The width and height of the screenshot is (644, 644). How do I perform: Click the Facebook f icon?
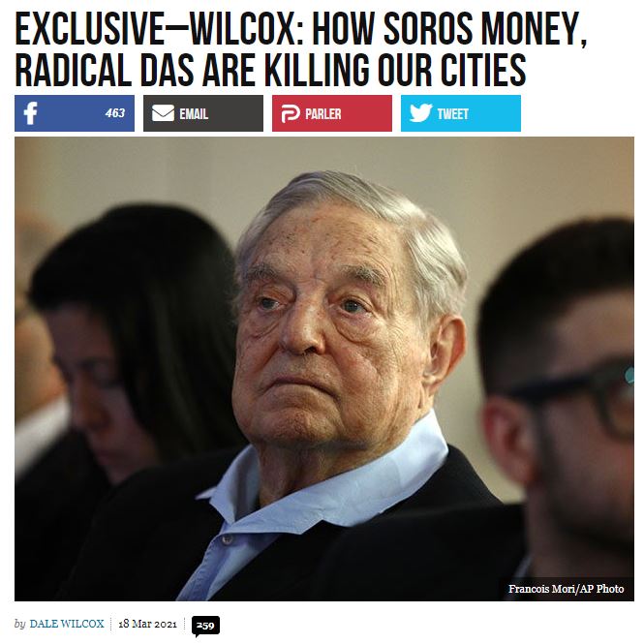point(30,113)
